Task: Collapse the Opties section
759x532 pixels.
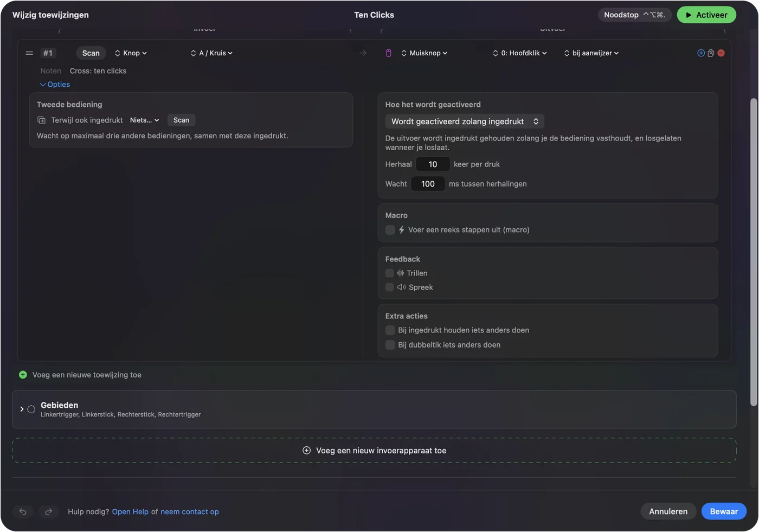Action: 55,85
